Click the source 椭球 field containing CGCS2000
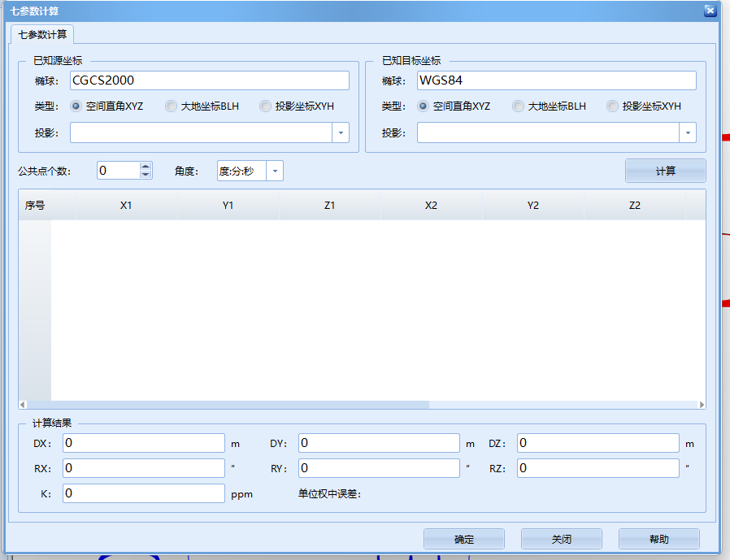 (209, 80)
